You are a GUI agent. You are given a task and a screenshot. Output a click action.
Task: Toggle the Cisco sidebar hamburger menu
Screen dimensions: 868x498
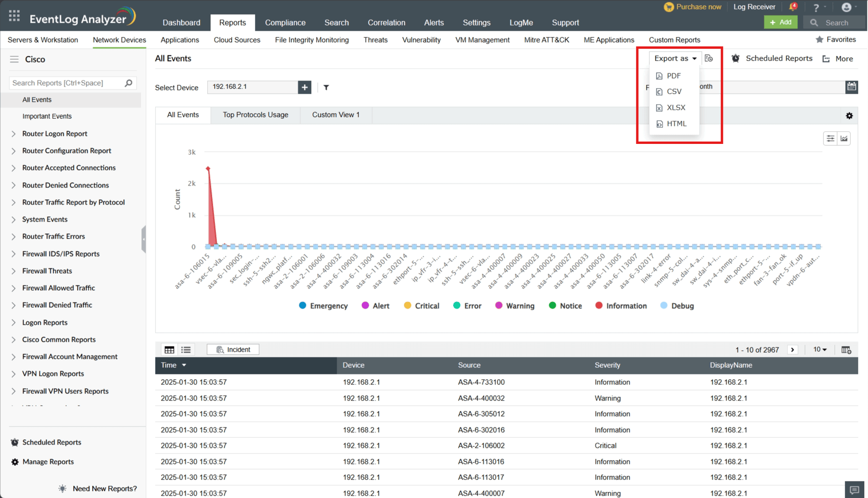pyautogui.click(x=14, y=59)
